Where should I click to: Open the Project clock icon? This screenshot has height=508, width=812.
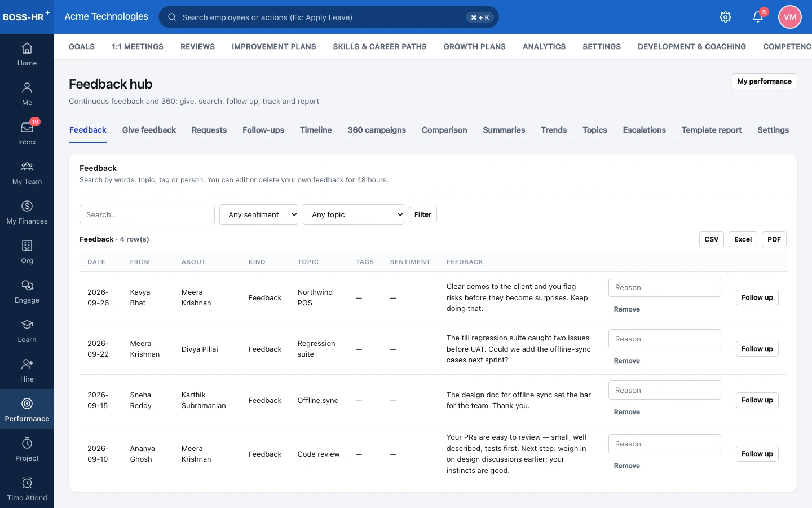point(27,443)
